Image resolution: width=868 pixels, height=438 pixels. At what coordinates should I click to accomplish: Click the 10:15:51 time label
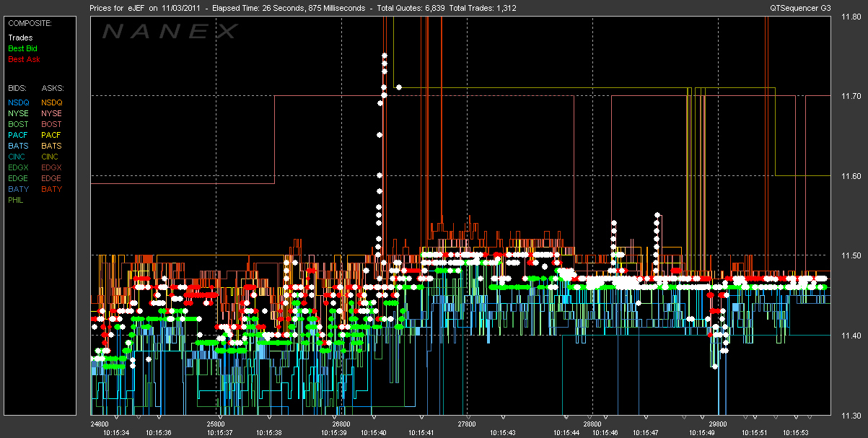tap(754, 433)
